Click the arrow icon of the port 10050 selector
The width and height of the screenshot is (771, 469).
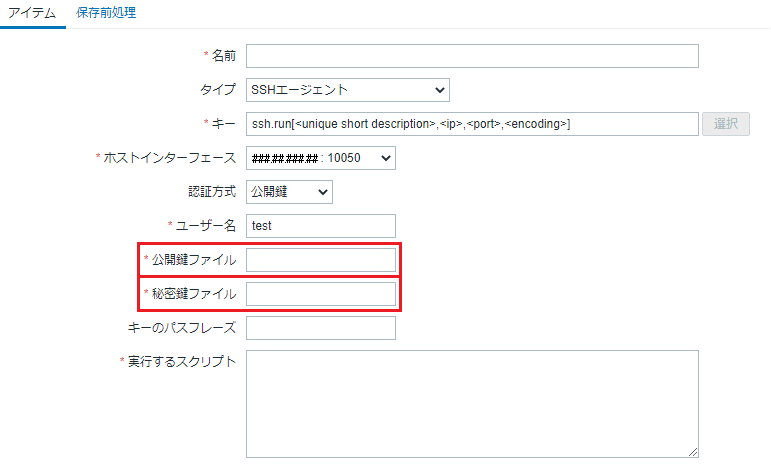pos(386,158)
